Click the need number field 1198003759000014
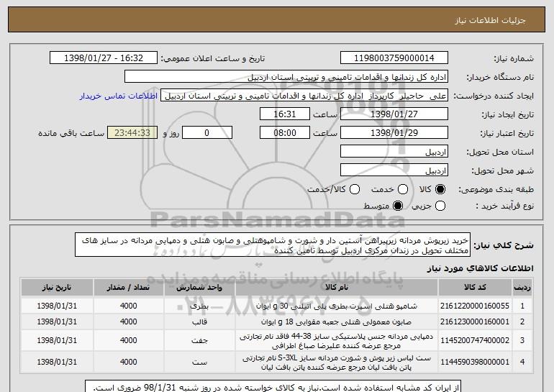 [x=394, y=58]
